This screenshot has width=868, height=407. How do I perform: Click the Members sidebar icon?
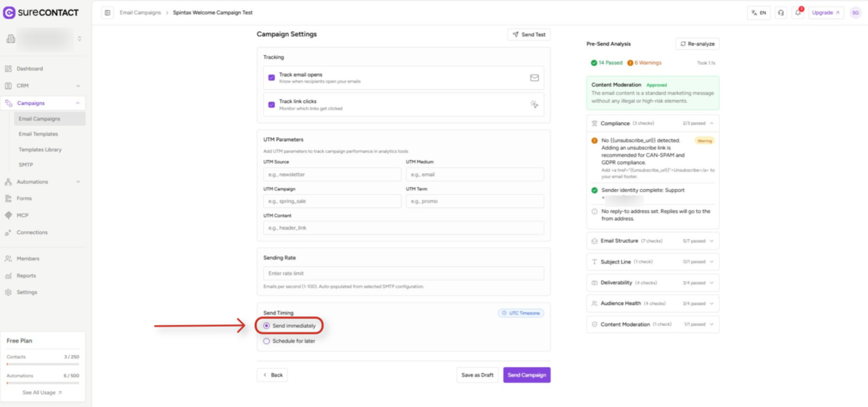(9, 259)
